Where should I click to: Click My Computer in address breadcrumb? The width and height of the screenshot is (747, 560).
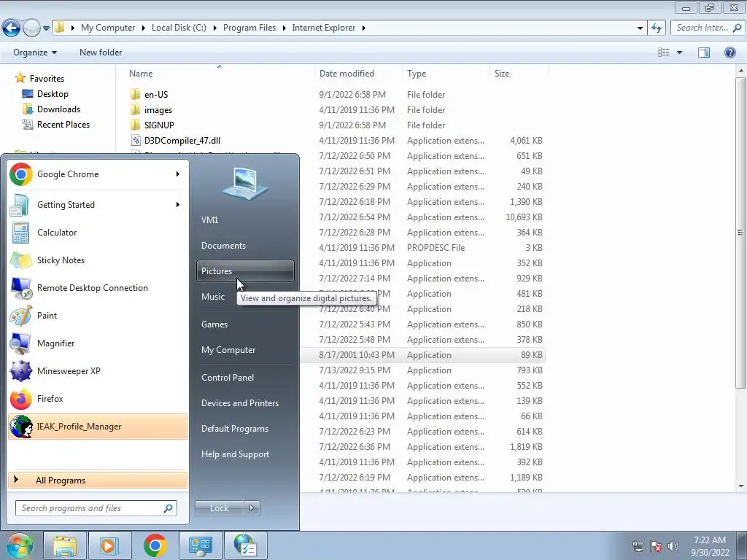[x=108, y=28]
